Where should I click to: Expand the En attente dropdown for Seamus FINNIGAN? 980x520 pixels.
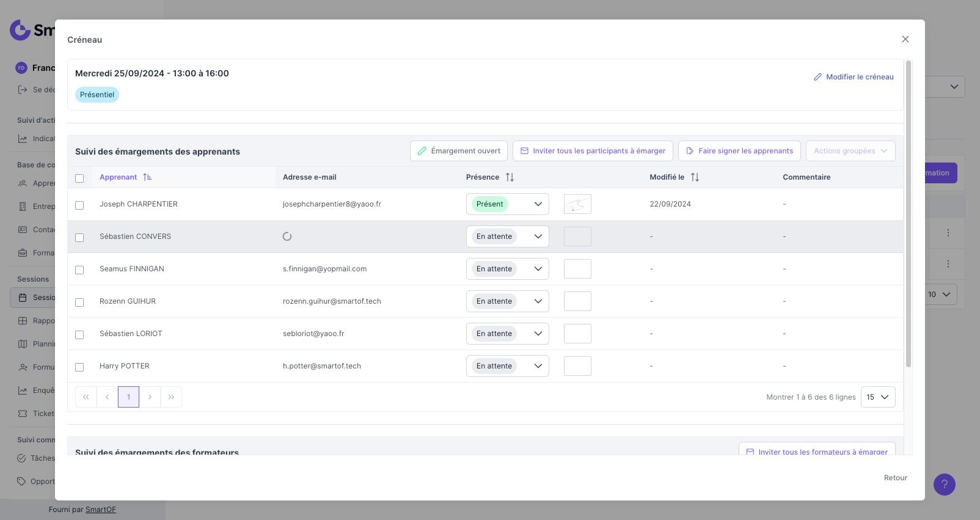pyautogui.click(x=507, y=269)
